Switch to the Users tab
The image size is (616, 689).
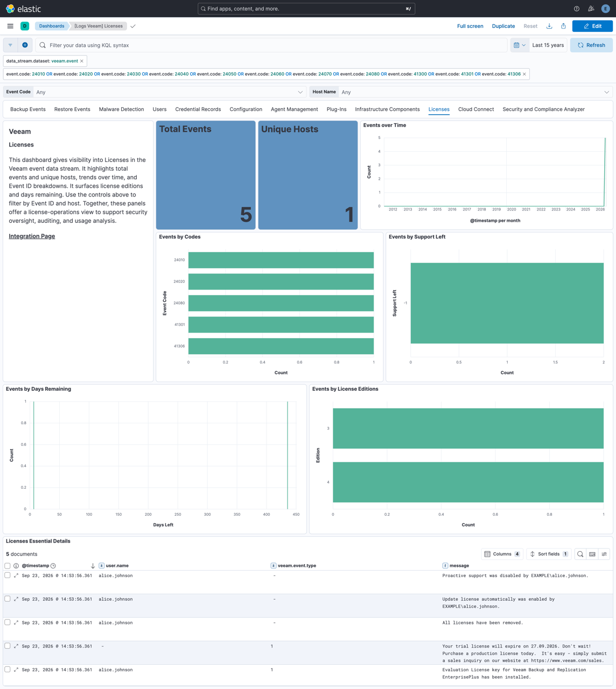point(159,109)
